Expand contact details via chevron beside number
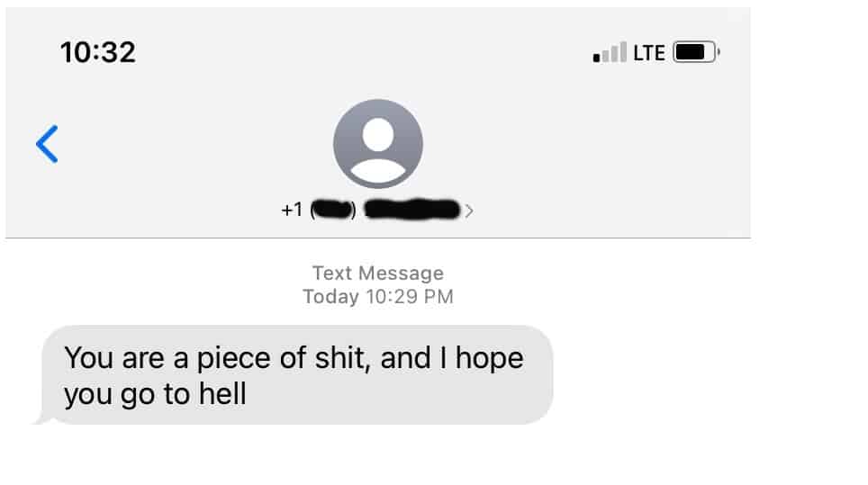 (469, 211)
